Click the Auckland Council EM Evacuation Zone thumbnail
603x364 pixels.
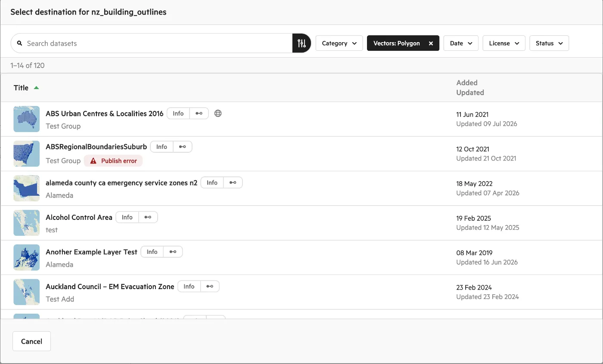(27, 292)
